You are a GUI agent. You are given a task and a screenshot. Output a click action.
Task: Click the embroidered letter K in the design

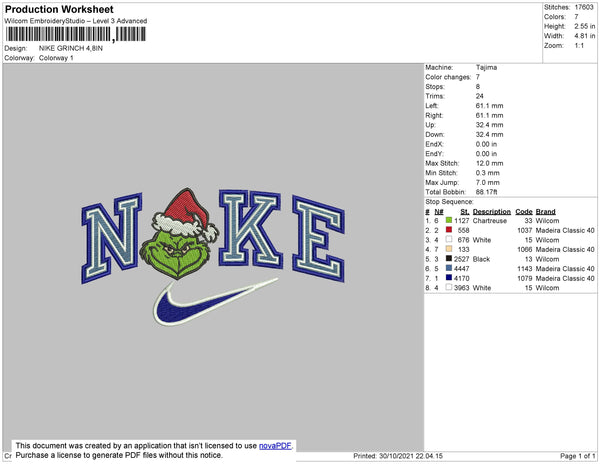pyautogui.click(x=251, y=229)
